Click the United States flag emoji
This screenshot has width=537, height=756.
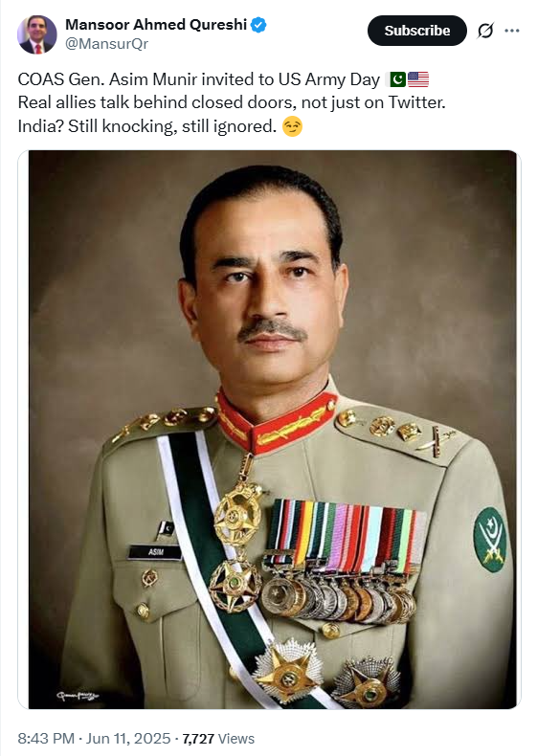[418, 79]
